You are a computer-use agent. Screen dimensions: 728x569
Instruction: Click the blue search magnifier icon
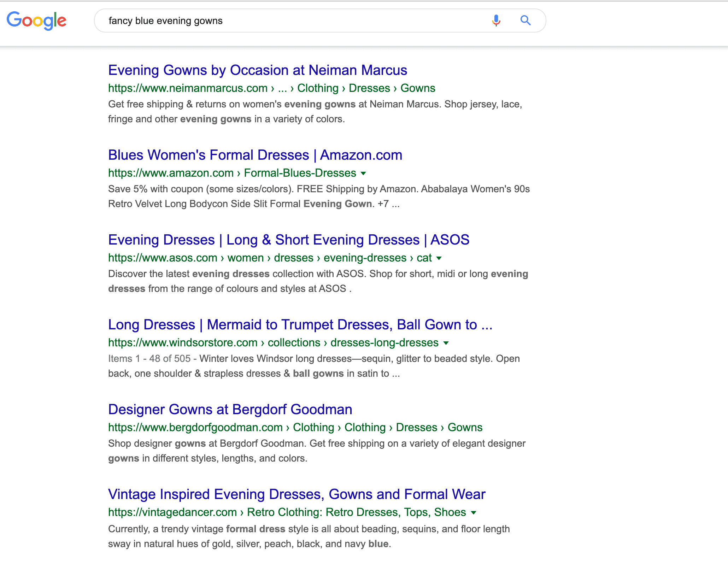pyautogui.click(x=526, y=20)
